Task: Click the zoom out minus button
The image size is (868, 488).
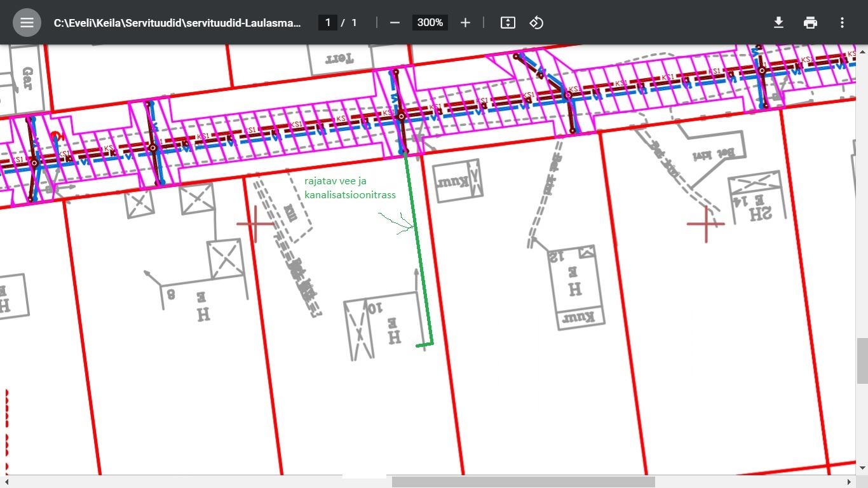Action: tap(395, 23)
